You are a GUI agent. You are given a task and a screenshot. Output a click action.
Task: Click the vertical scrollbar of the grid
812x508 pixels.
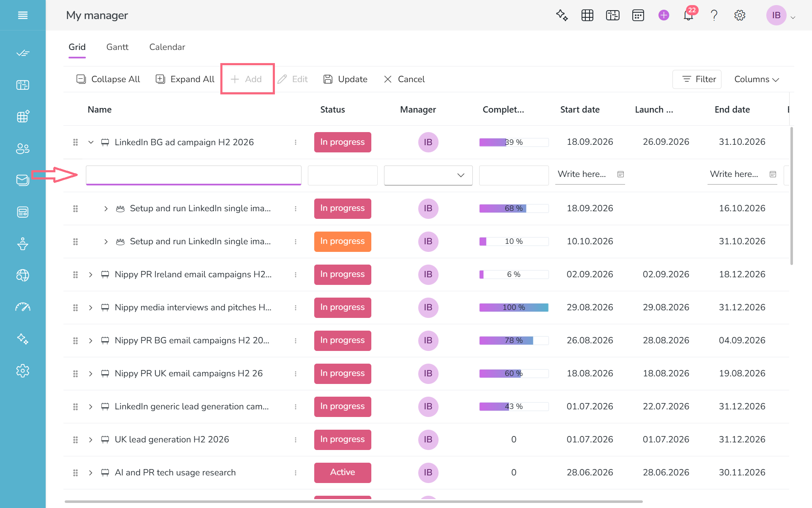point(791,196)
